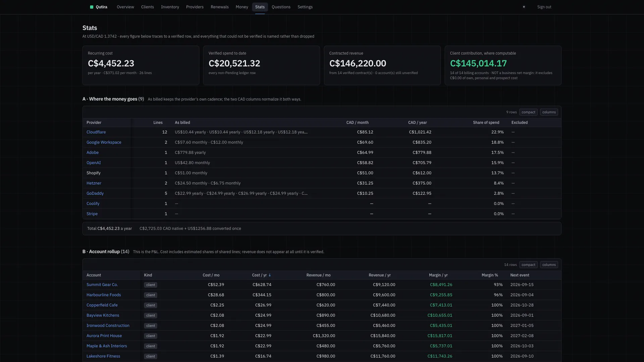Open the Settings tab
This screenshot has width=644, height=362.
tap(305, 7)
